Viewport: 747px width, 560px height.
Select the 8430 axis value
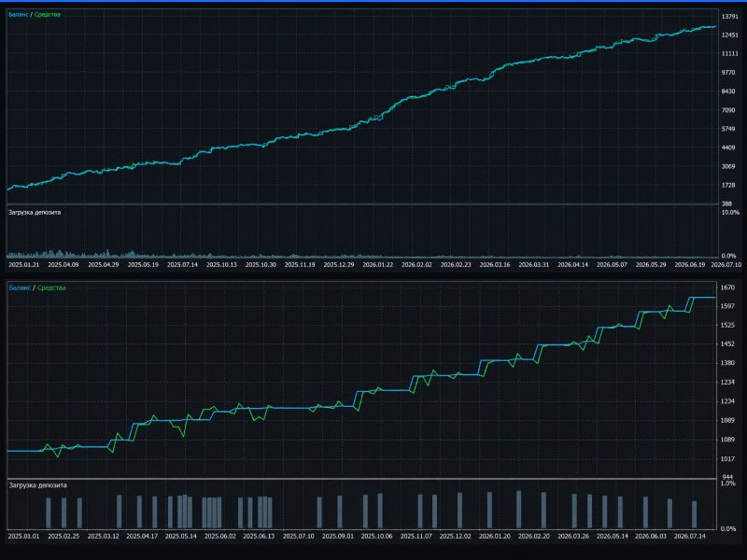coord(728,91)
